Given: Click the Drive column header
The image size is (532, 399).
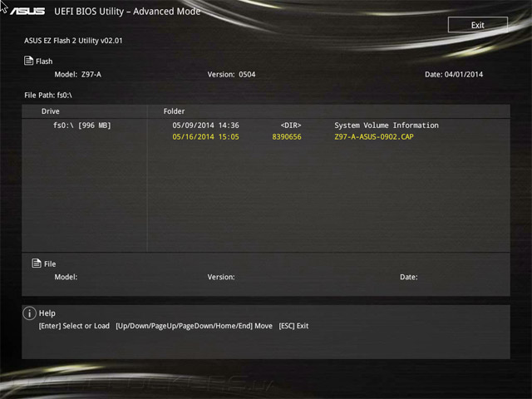Looking at the screenshot, I should click(50, 111).
